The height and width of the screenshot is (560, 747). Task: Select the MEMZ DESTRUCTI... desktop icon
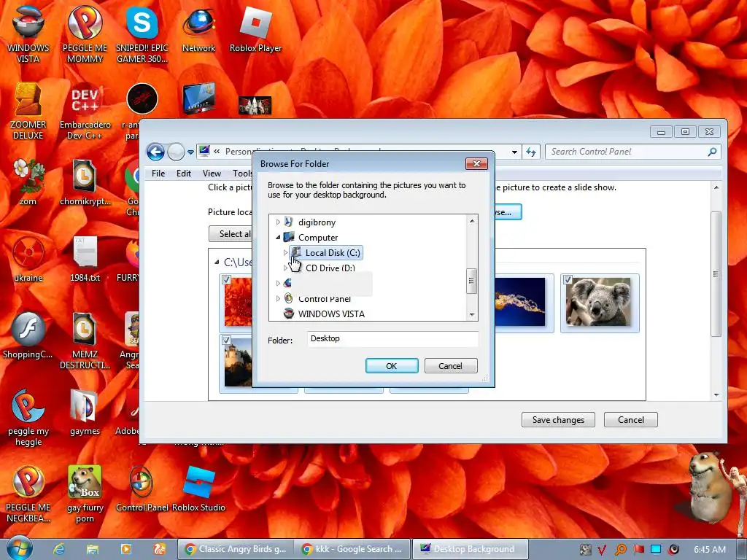[85, 341]
